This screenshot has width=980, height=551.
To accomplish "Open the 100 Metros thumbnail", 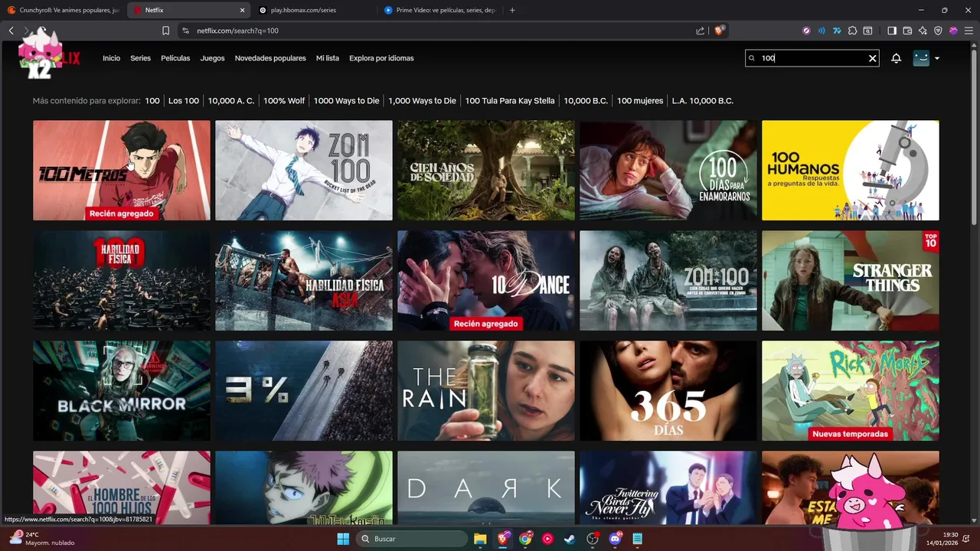I will [x=122, y=171].
